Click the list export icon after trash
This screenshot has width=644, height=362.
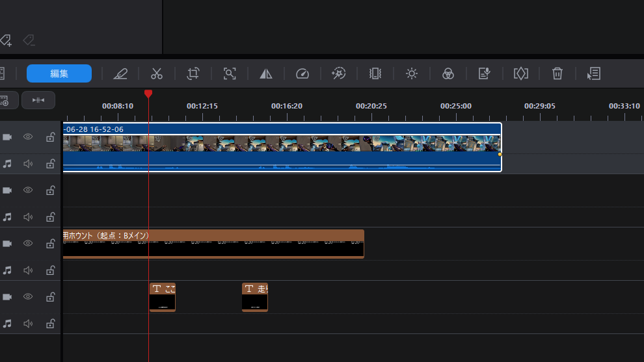click(x=594, y=74)
